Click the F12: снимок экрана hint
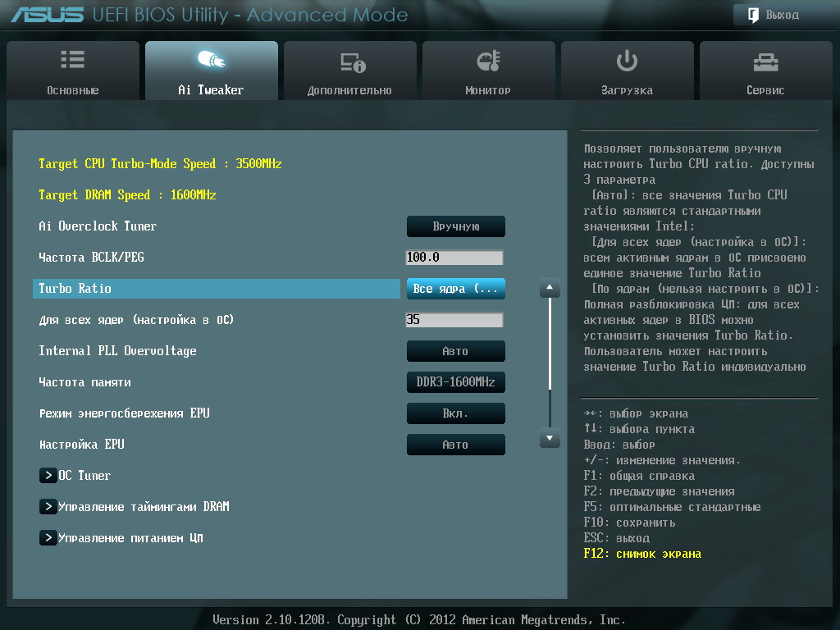The width and height of the screenshot is (840, 630). point(642,554)
